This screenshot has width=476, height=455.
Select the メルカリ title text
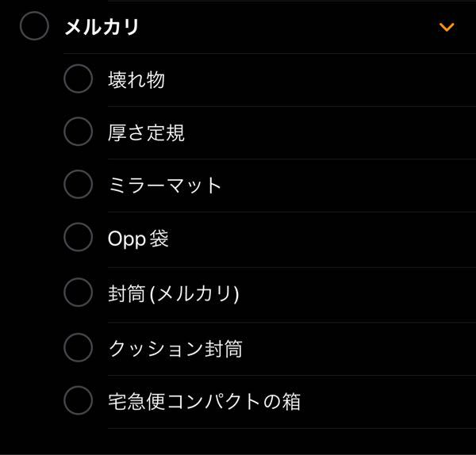(x=102, y=27)
